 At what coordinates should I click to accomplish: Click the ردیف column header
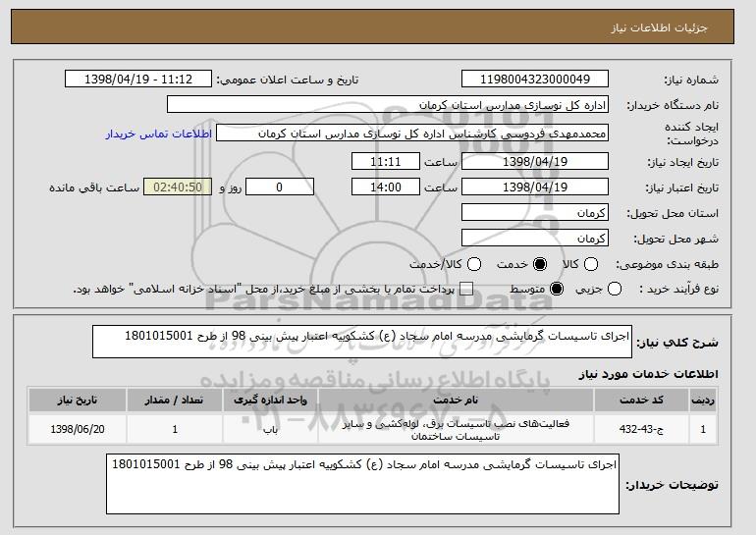(703, 401)
